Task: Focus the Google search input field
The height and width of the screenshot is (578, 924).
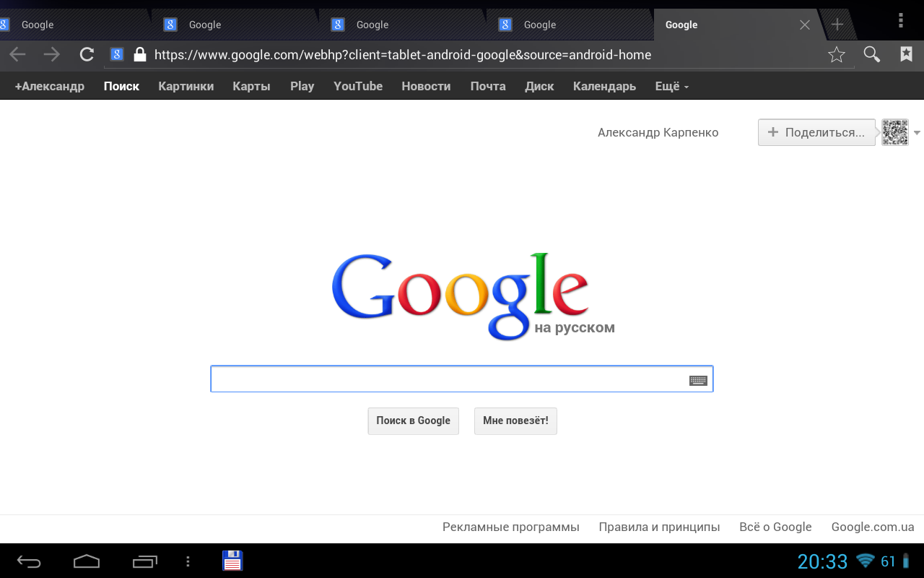Action: [462, 379]
